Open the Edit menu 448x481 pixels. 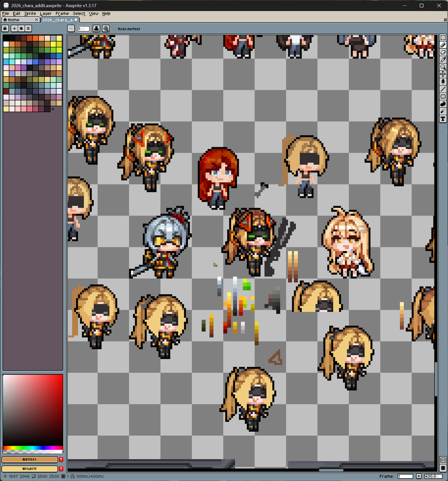[x=16, y=14]
